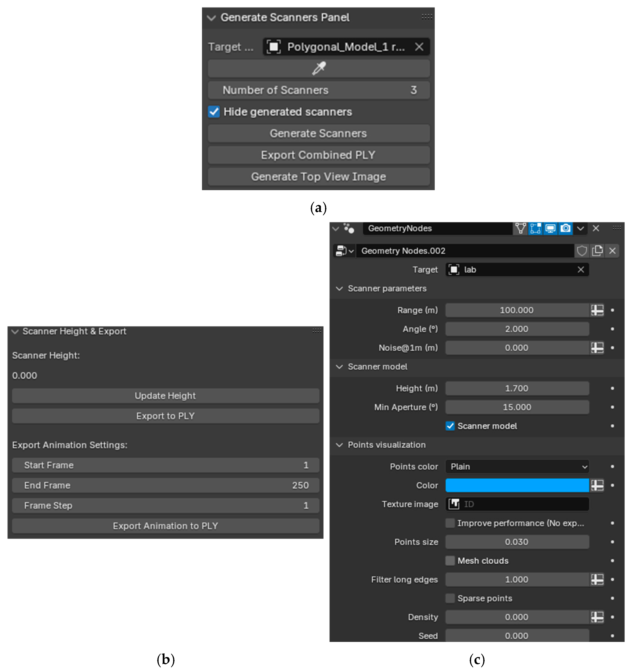Collapse Scanner parameters section
The height and width of the screenshot is (672, 633).
click(339, 288)
